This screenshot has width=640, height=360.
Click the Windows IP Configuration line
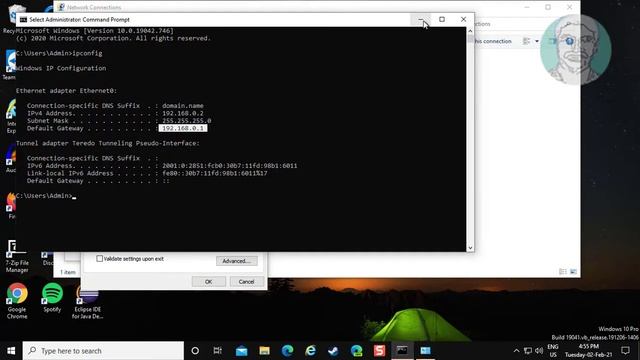point(61,68)
